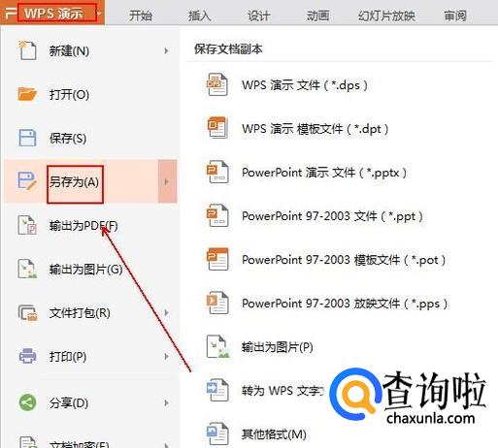Screen dimensions: 498x448
Task: Switch to the 幻灯片放映 tab
Action: coord(386,15)
